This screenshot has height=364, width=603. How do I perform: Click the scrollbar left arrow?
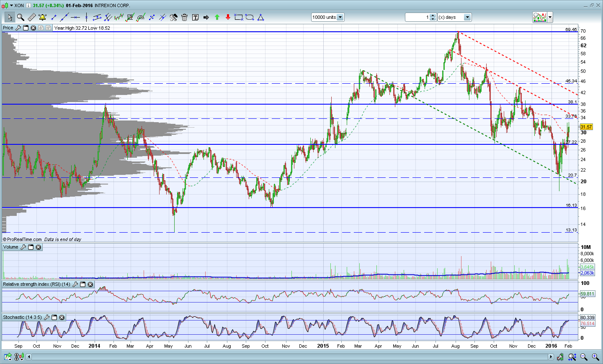29,357
